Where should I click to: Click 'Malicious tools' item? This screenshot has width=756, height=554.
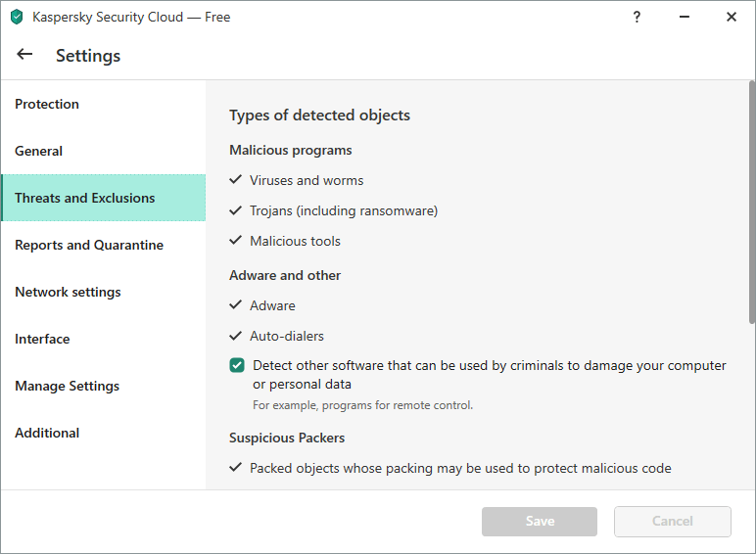295,242
